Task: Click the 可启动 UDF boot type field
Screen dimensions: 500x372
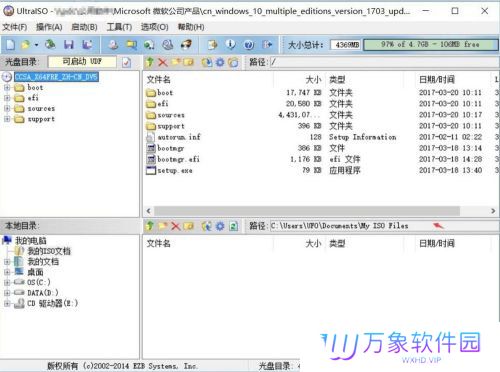Action: click(x=82, y=62)
